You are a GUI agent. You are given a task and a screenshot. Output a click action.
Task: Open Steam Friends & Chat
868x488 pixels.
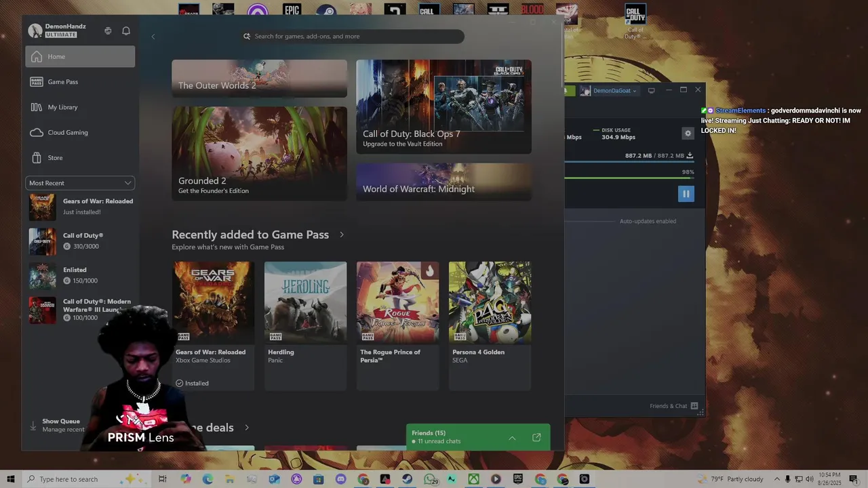[673, 406]
